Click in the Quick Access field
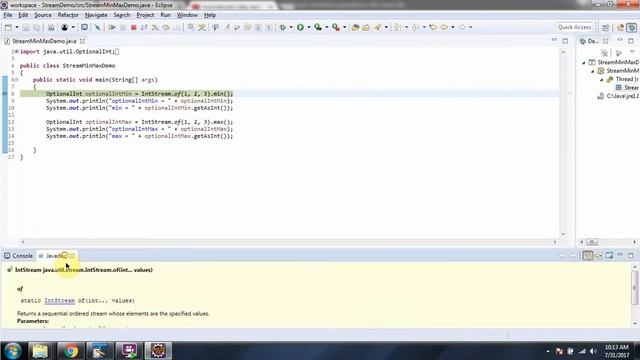The width and height of the screenshot is (640, 360). tap(574, 27)
